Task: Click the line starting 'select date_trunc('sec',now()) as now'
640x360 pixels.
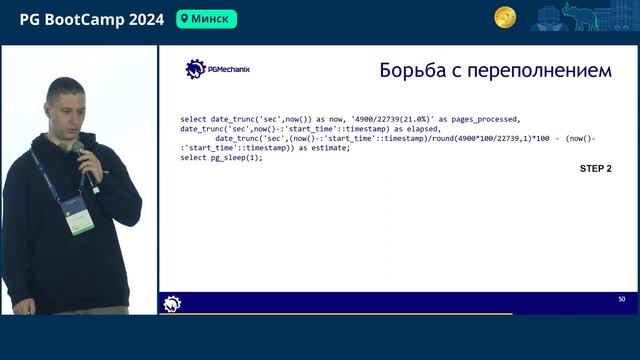Action: [351, 119]
